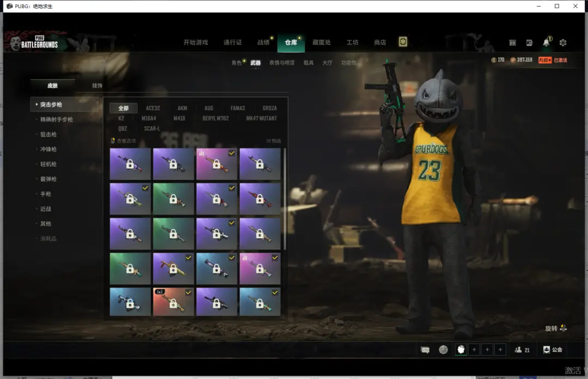Toggle the equipped check on the top-row pink skin
The height and width of the screenshot is (379, 588).
tap(232, 153)
